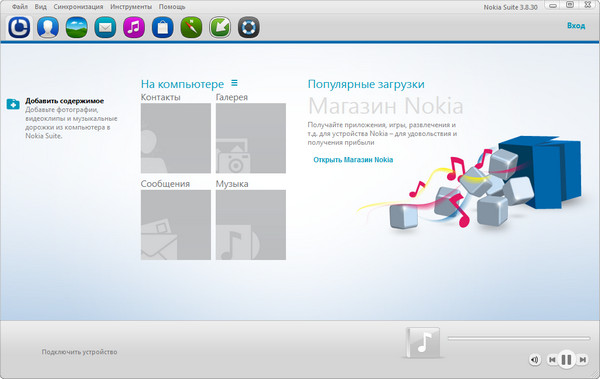Open the Синхронизация menu
Image resolution: width=600 pixels, height=379 pixels.
(x=78, y=7)
